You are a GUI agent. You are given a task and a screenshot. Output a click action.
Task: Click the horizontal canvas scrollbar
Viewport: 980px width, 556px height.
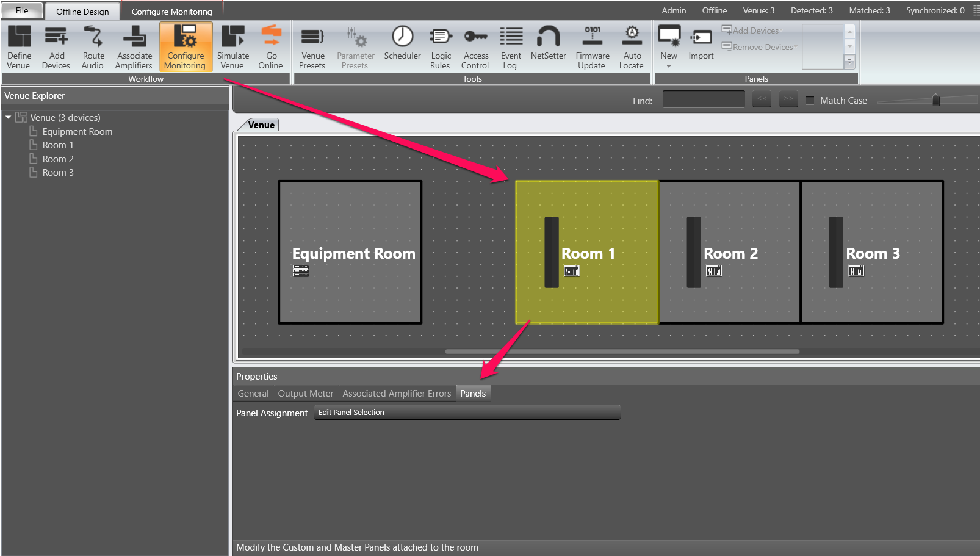pos(622,352)
